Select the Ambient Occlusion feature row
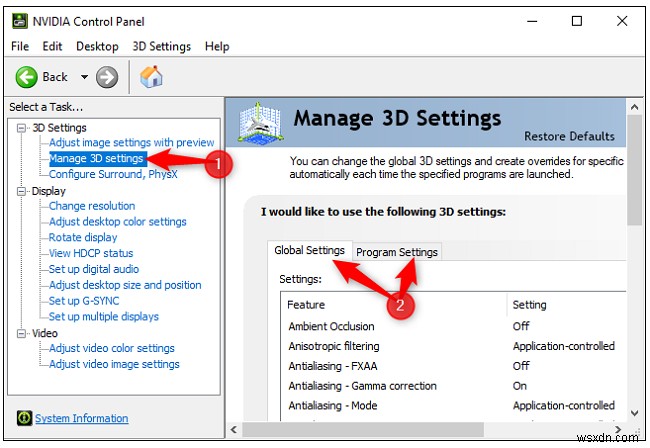650x448 pixels. pos(331,326)
